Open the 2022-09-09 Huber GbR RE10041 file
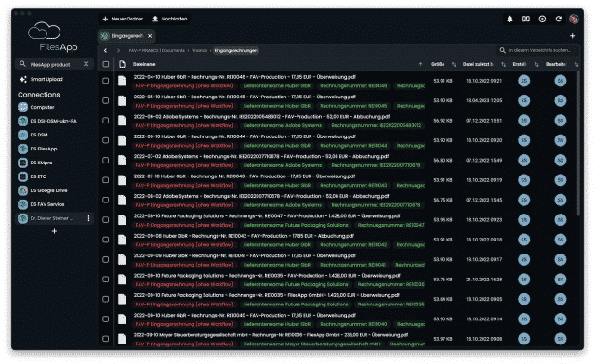The height and width of the screenshot is (364, 595). coord(245,256)
